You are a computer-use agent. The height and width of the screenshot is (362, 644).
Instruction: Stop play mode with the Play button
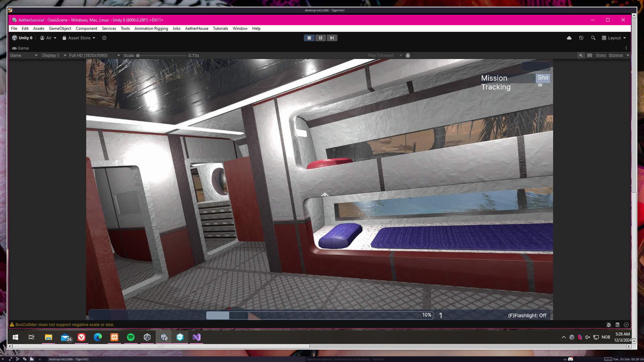[x=309, y=38]
